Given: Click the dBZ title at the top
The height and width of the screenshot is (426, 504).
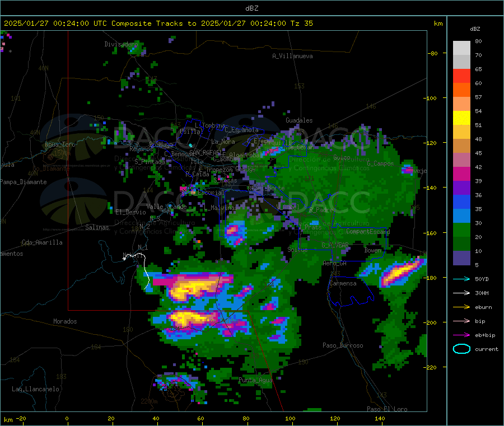Looking at the screenshot, I should tap(251, 8).
